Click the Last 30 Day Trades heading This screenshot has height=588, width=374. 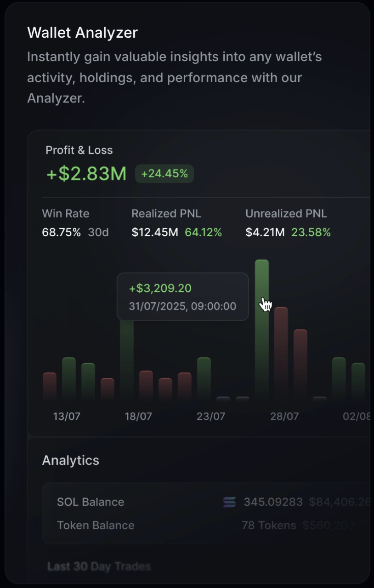point(99,567)
